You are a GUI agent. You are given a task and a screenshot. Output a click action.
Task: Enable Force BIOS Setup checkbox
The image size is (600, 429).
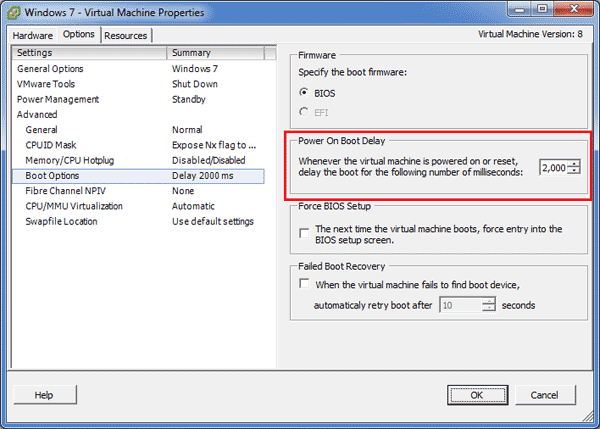[x=304, y=233]
